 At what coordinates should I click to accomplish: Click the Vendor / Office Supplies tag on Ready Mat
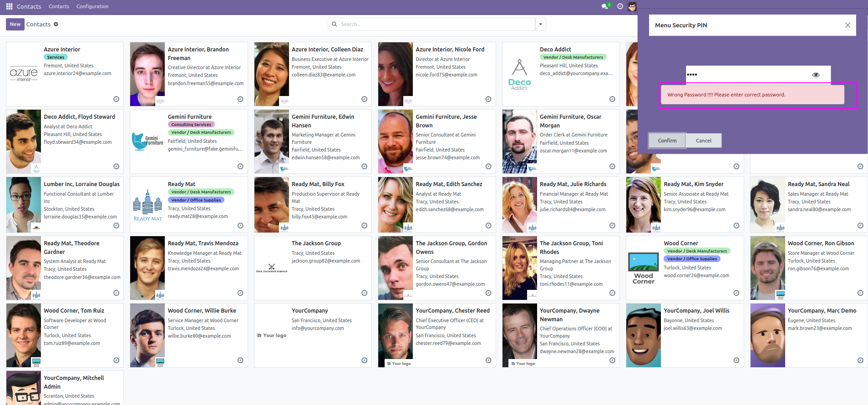tap(196, 200)
